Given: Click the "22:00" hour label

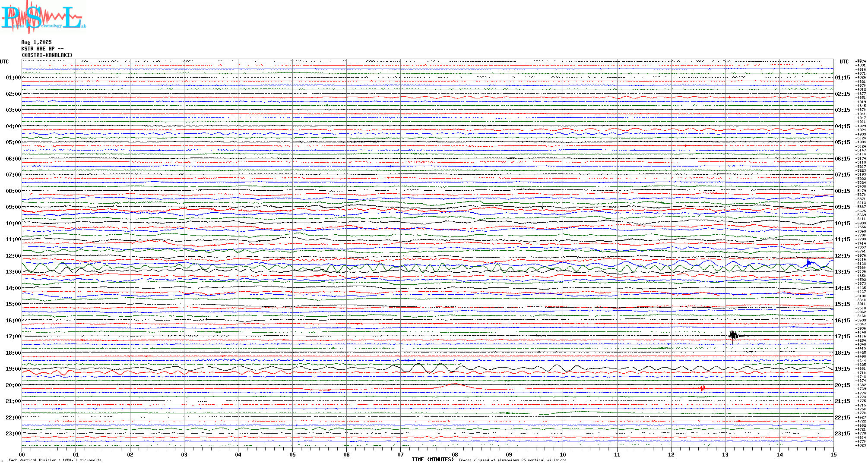Looking at the screenshot, I should point(13,418).
